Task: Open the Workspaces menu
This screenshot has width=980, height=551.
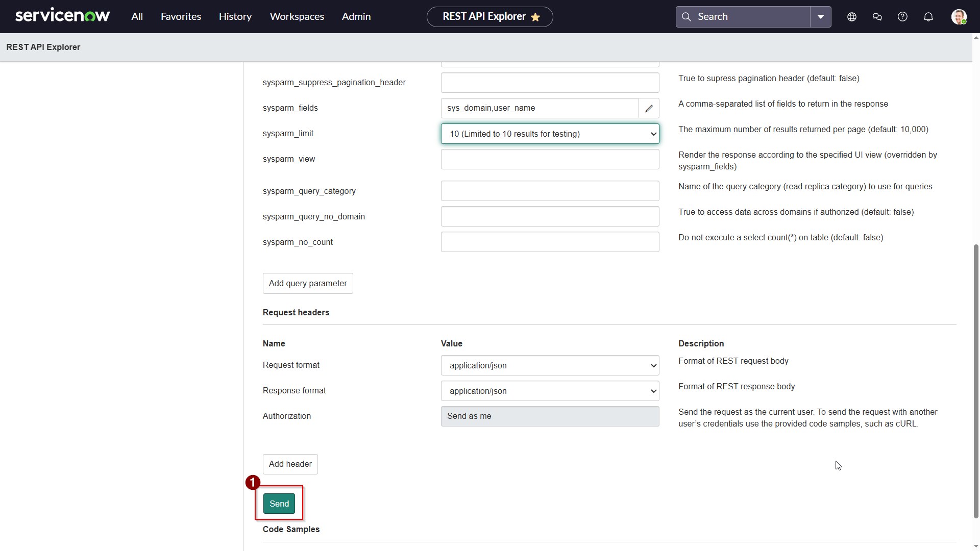Action: (x=297, y=17)
